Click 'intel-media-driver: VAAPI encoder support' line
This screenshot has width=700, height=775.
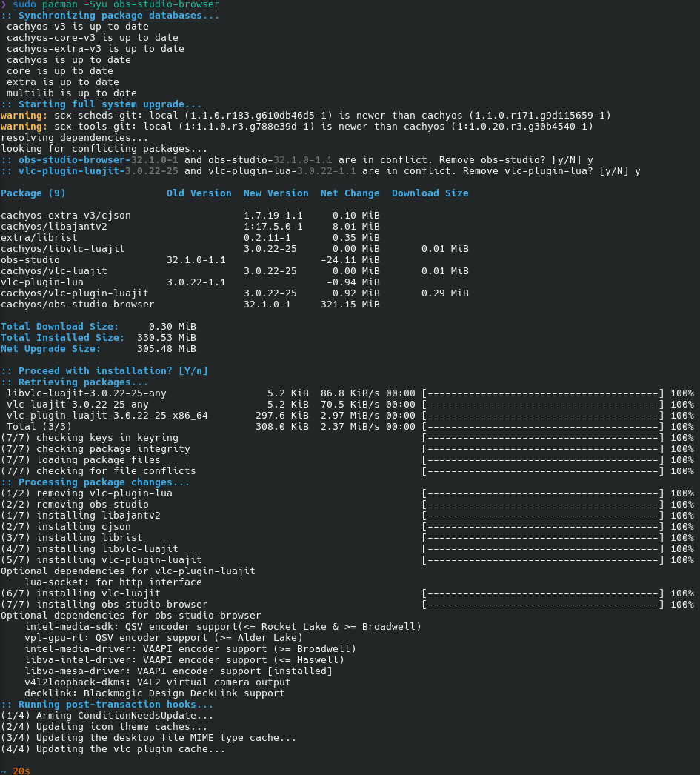190,649
